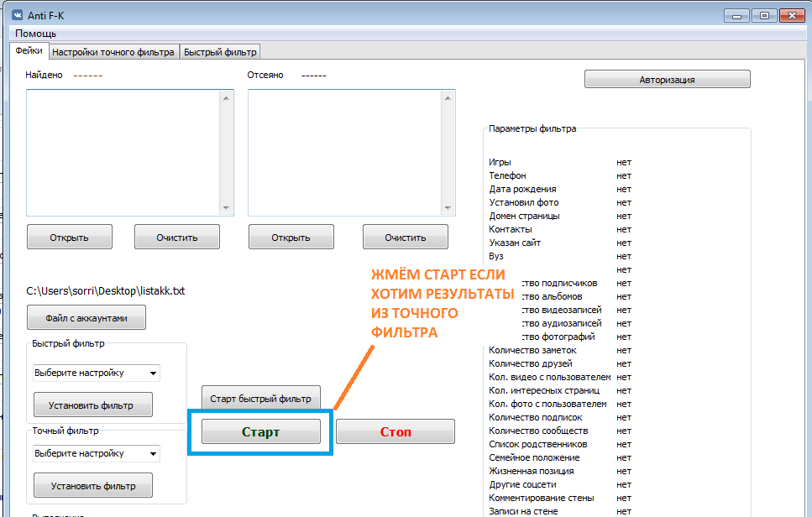Click the Найдено counter label
The image size is (812, 517).
(x=44, y=75)
